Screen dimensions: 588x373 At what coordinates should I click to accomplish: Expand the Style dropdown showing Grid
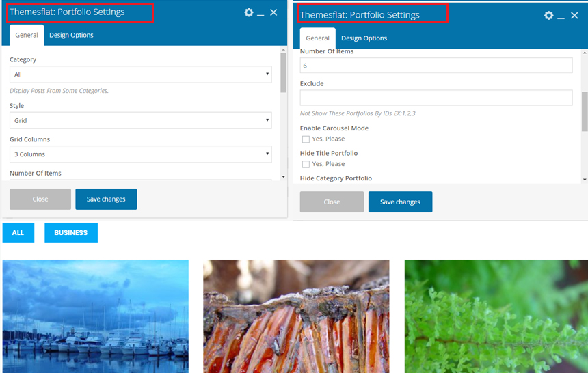pos(141,120)
